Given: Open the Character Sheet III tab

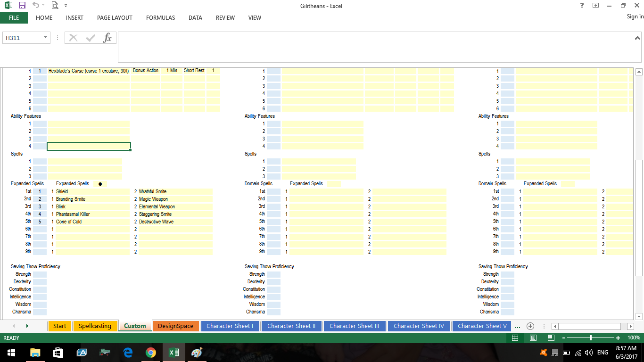Looking at the screenshot, I should tap(354, 326).
